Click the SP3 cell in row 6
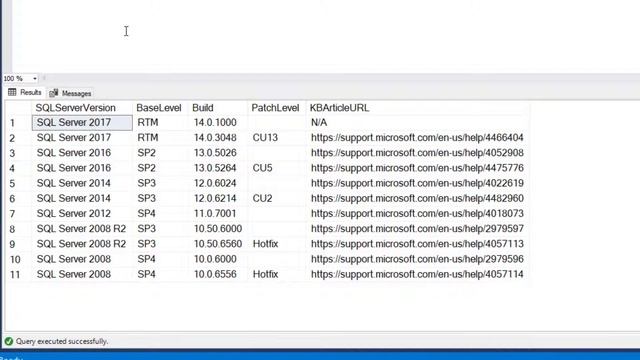 (160, 198)
